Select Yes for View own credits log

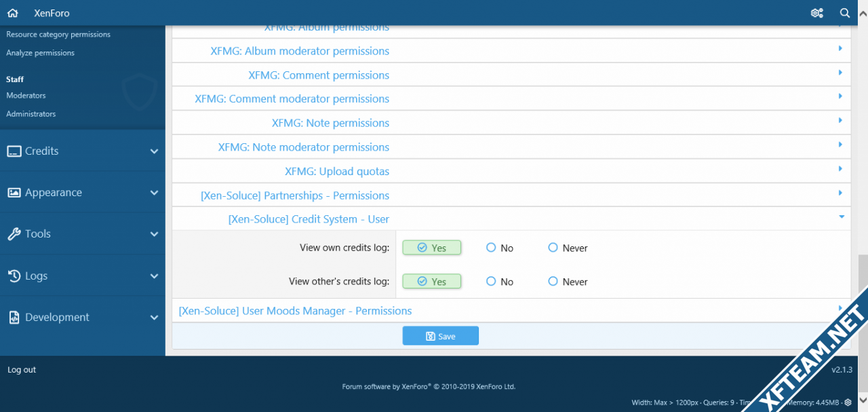tap(432, 248)
